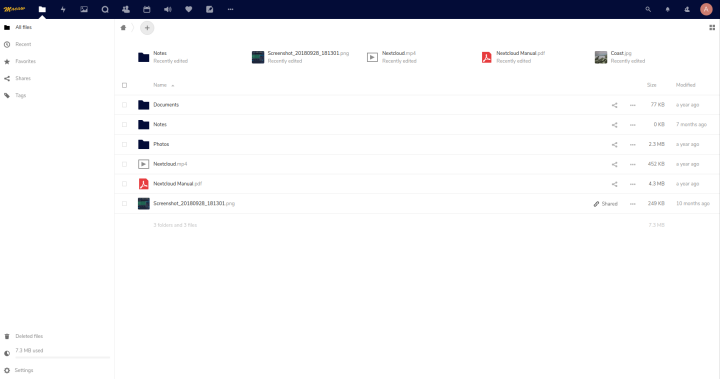Click the '3 folders and 3 files' summary
This screenshot has height=379, width=720.
[x=175, y=225]
